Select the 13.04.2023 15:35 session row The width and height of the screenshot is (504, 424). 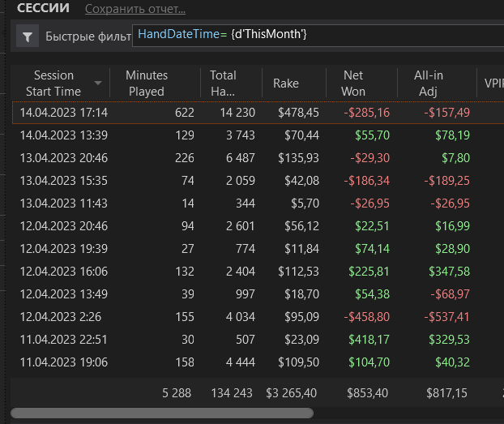(x=258, y=181)
